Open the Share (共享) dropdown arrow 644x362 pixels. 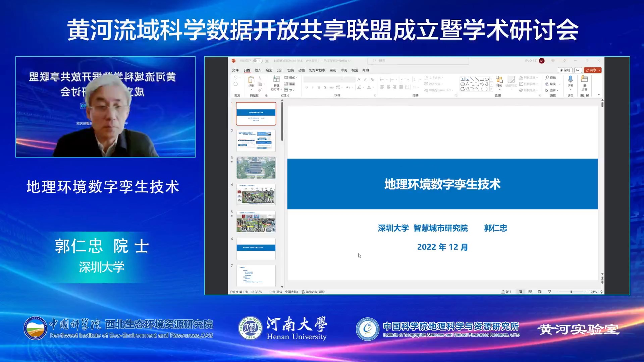click(x=599, y=70)
